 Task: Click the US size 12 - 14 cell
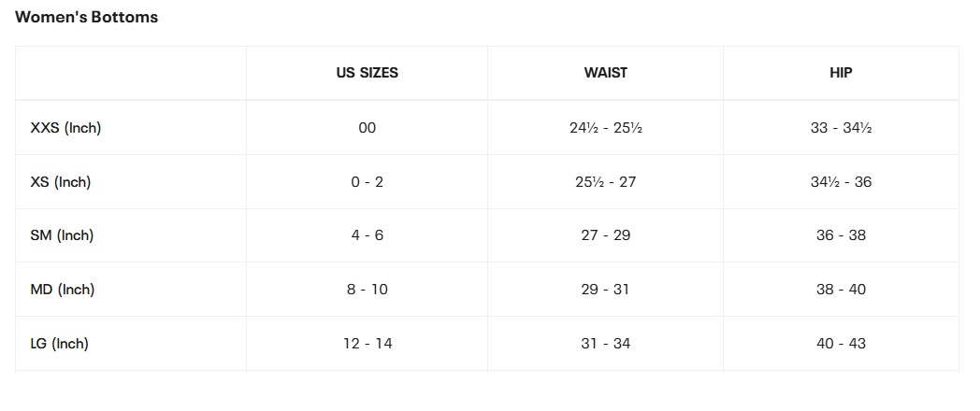367,344
